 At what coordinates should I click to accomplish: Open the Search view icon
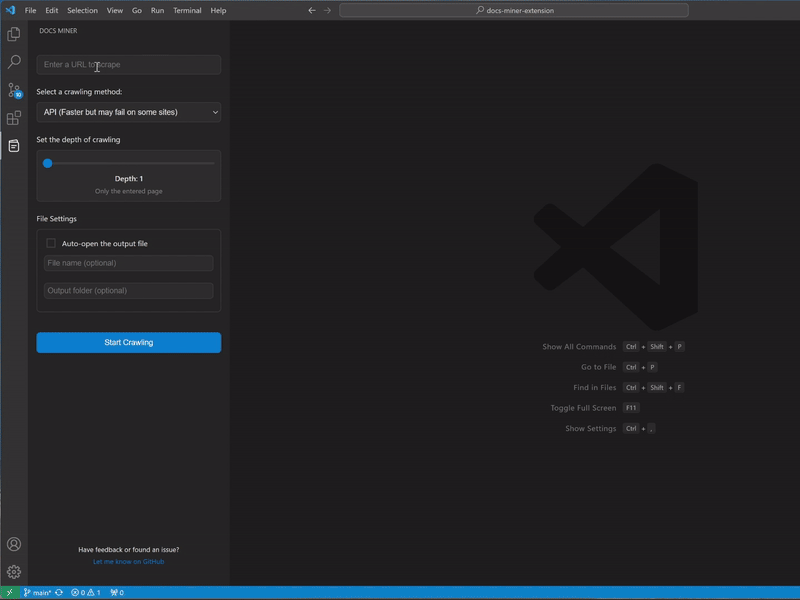click(14, 62)
